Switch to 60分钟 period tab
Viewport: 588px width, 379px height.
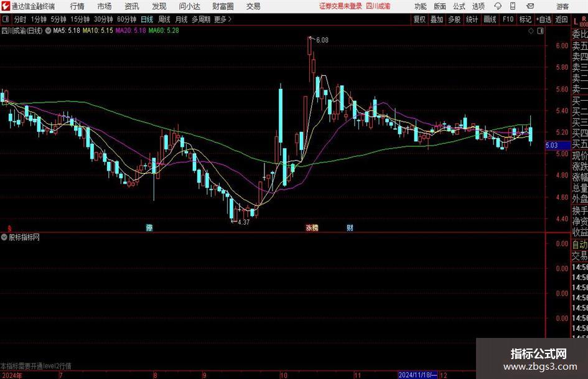click(x=127, y=19)
